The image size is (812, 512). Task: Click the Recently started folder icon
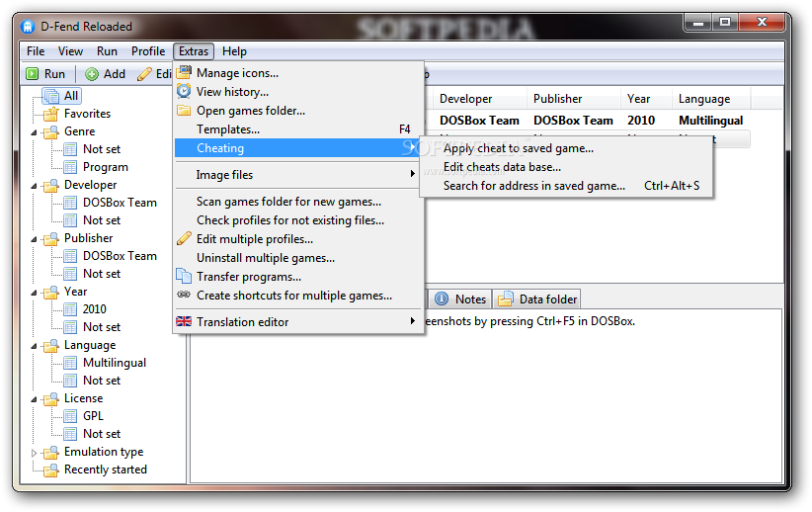pos(50,469)
